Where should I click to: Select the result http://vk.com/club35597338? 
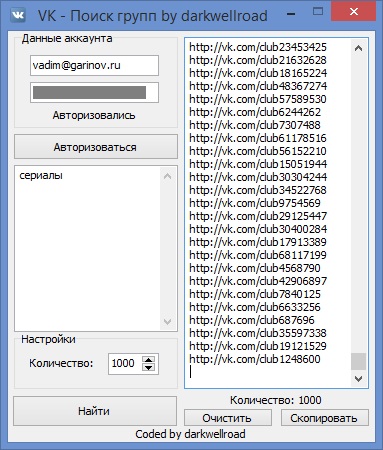(258, 333)
